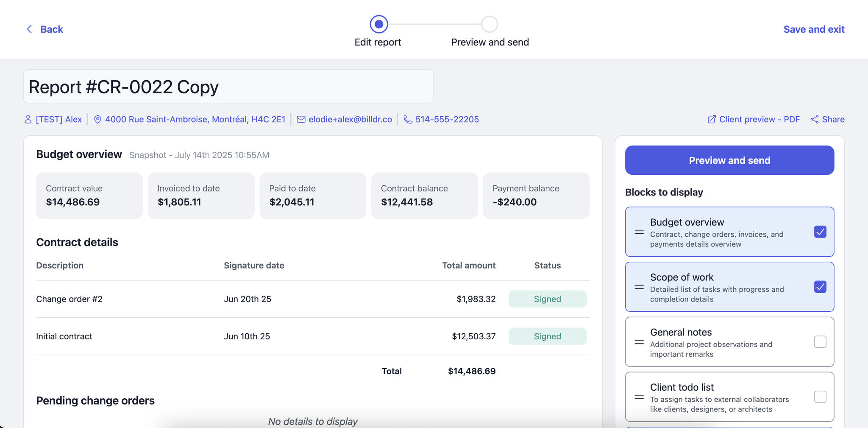Select the Preview and send step circle
The image size is (868, 428).
490,24
